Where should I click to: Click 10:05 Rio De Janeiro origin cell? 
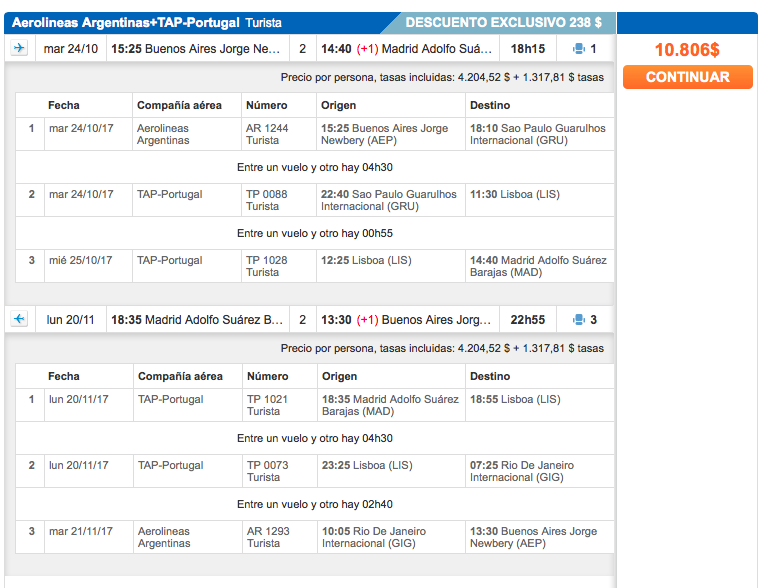click(x=391, y=537)
